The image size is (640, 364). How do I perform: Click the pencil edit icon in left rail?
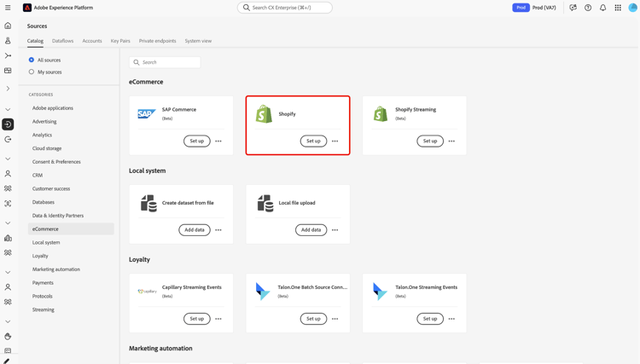[7, 361]
